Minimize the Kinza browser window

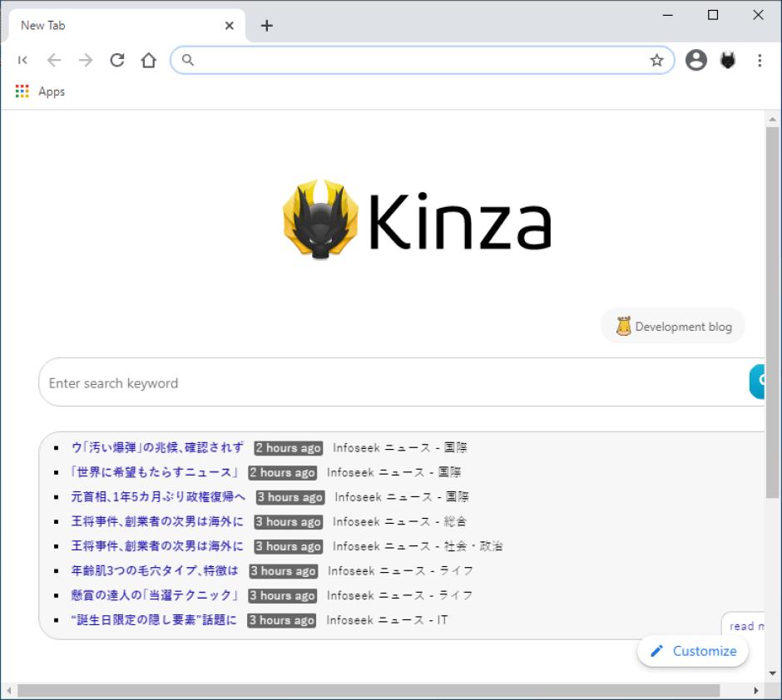pyautogui.click(x=668, y=16)
